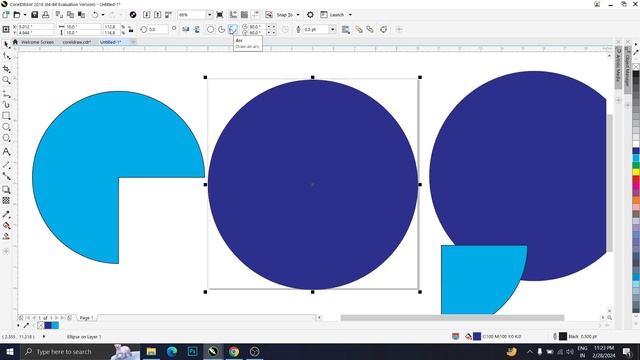Switch to the coreldraw.cdr tab
This screenshot has height=360, width=640.
(x=76, y=42)
